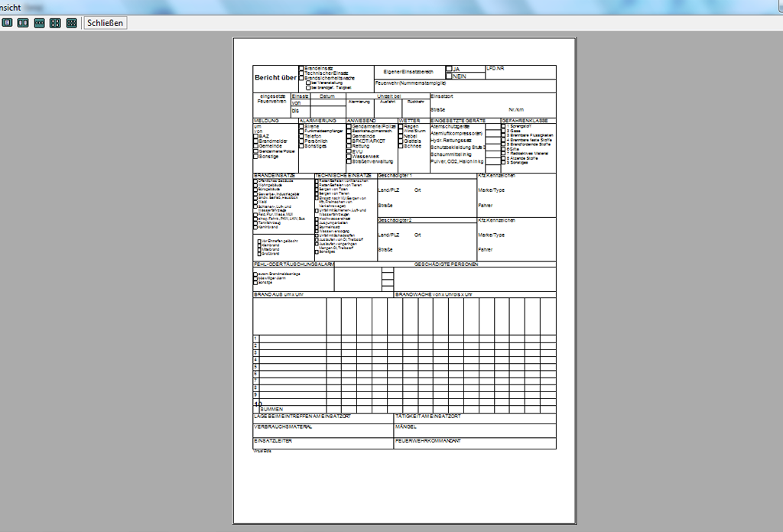Click the 'Brandeinsatz' label on the form
This screenshot has height=532, width=783.
(319, 68)
